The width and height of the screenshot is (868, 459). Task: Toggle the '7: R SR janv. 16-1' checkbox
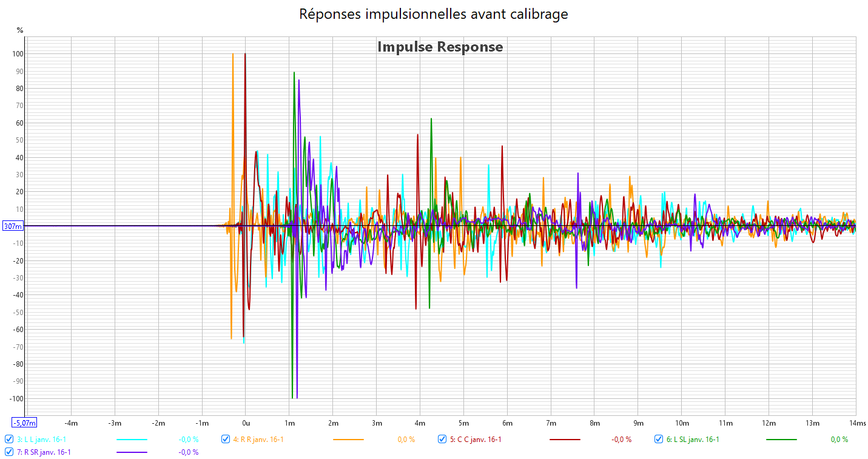coord(9,452)
